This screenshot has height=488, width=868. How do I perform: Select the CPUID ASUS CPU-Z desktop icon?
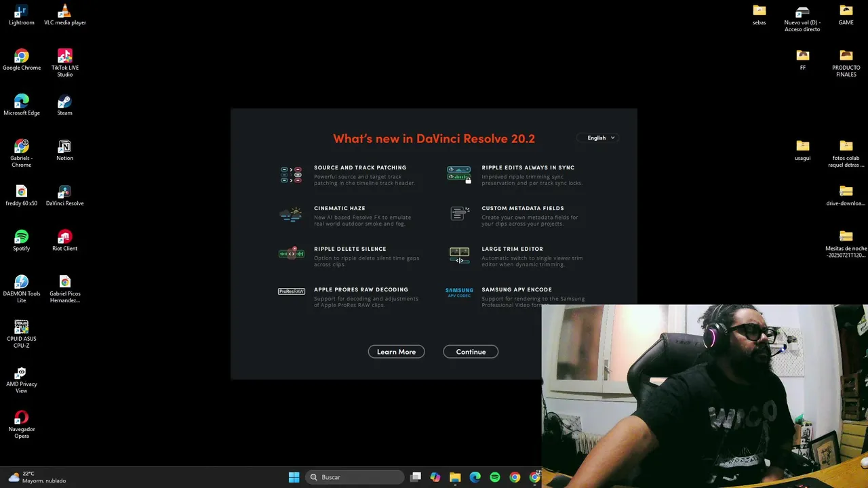click(x=22, y=334)
